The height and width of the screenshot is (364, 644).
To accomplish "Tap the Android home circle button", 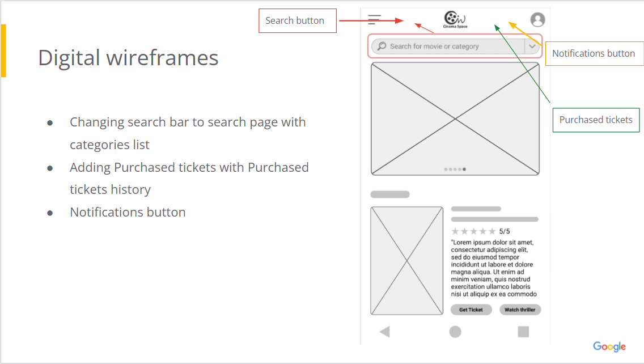I will point(455,332).
